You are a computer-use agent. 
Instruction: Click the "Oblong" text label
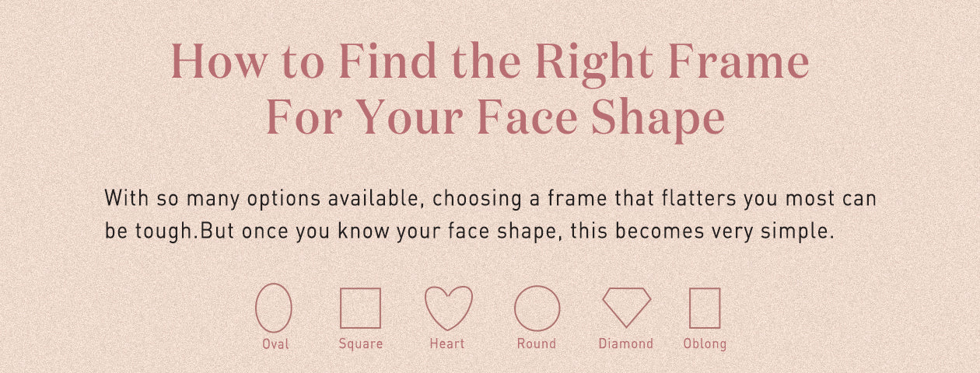(x=705, y=343)
